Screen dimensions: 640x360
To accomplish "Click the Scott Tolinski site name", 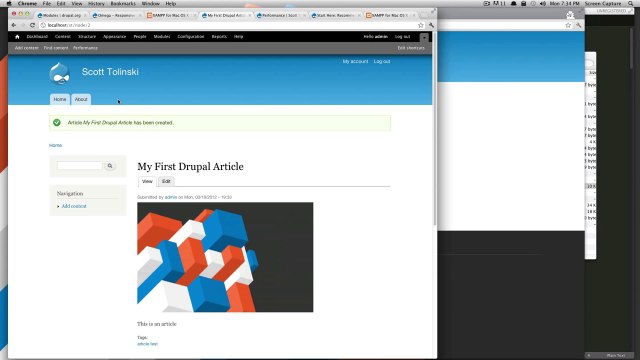I will (x=110, y=72).
